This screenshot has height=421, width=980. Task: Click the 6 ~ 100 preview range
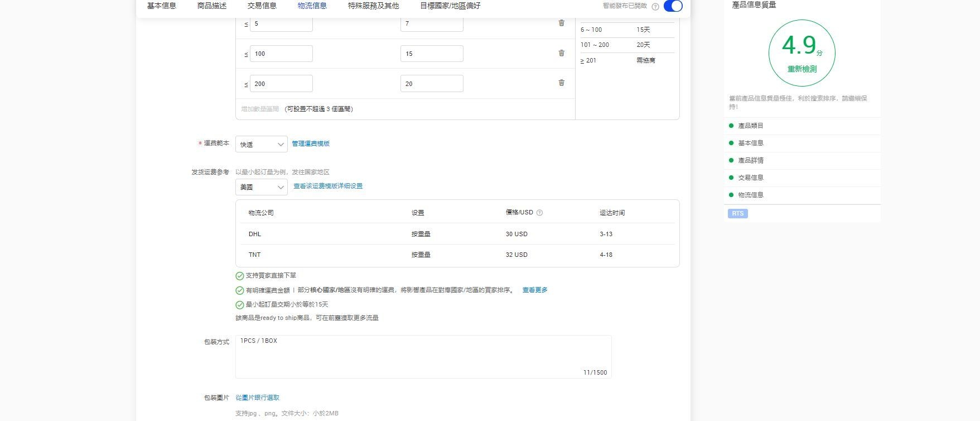tap(591, 30)
